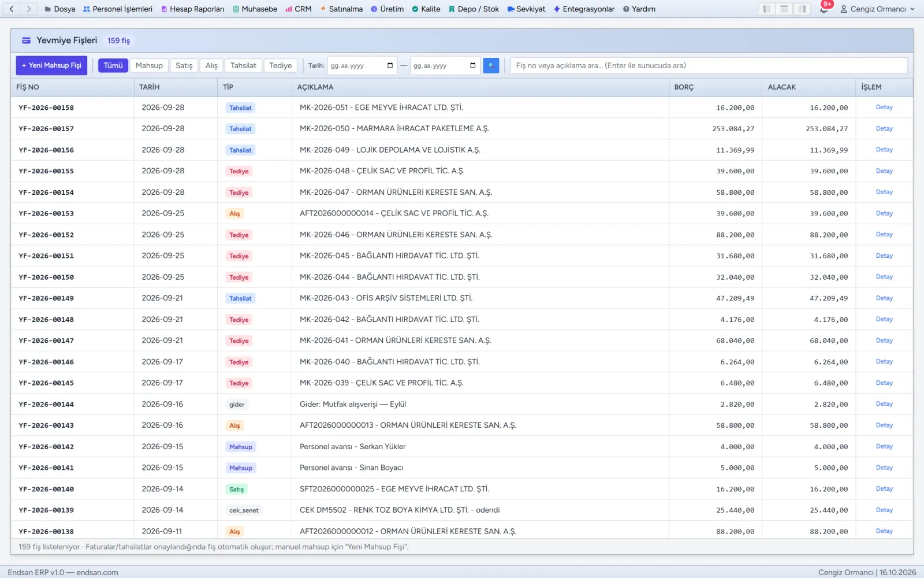Image resolution: width=924 pixels, height=578 pixels.
Task: Focus the end date field
Action: 445,65
